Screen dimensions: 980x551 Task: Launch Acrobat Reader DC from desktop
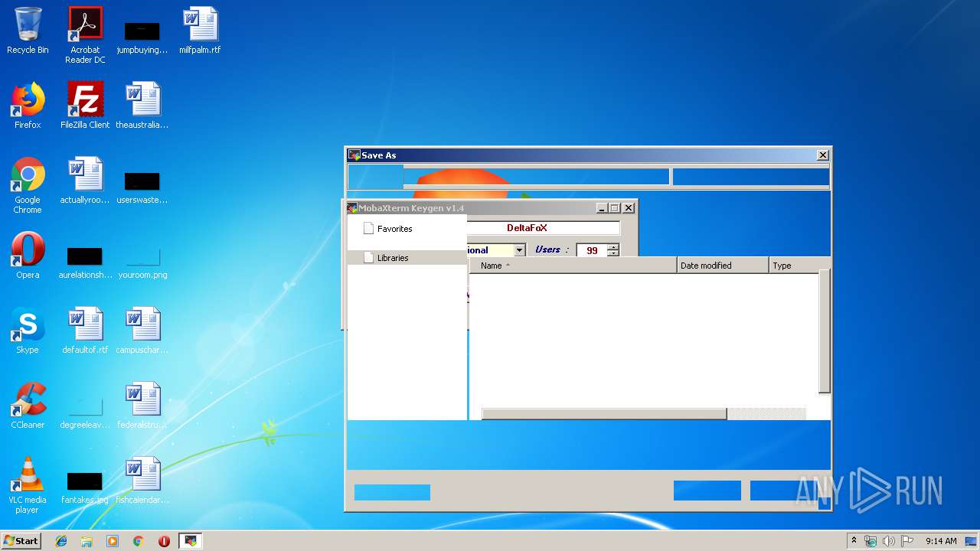85,35
